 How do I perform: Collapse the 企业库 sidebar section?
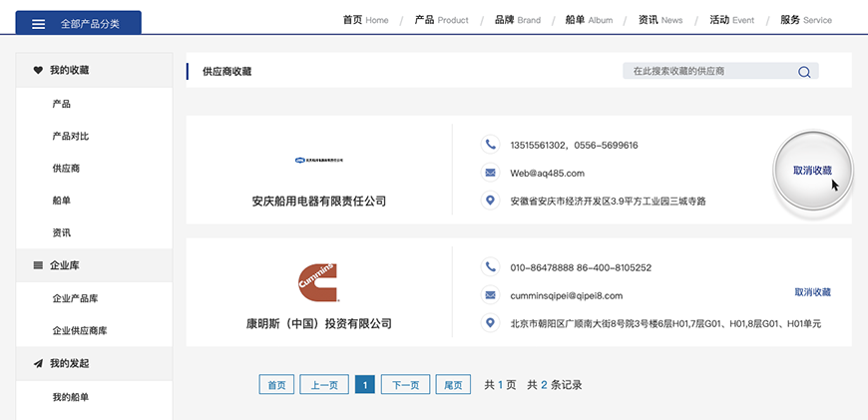pyautogui.click(x=65, y=265)
